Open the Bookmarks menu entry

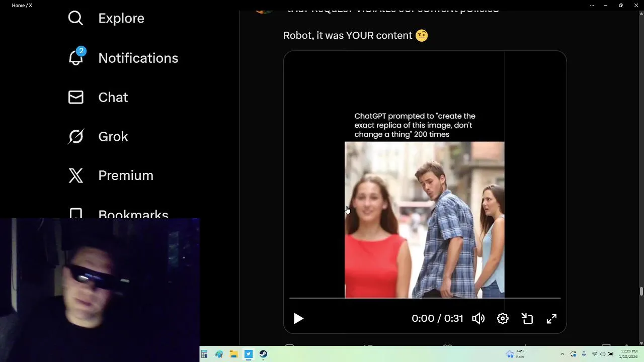[133, 213]
